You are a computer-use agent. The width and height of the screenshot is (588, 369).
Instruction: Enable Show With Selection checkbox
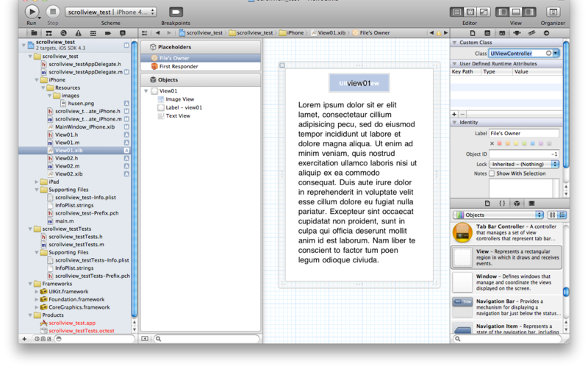point(492,173)
